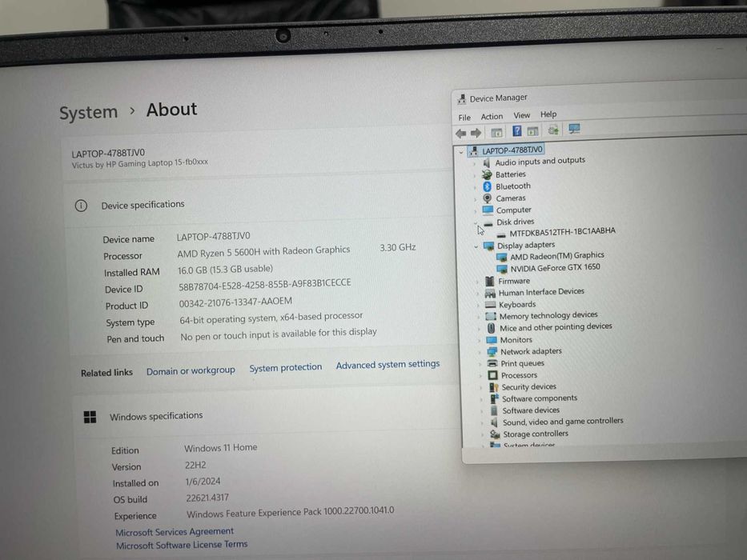This screenshot has width=747, height=560.
Task: Expand the Sound, video and game controllers arrow
Action: (482, 423)
